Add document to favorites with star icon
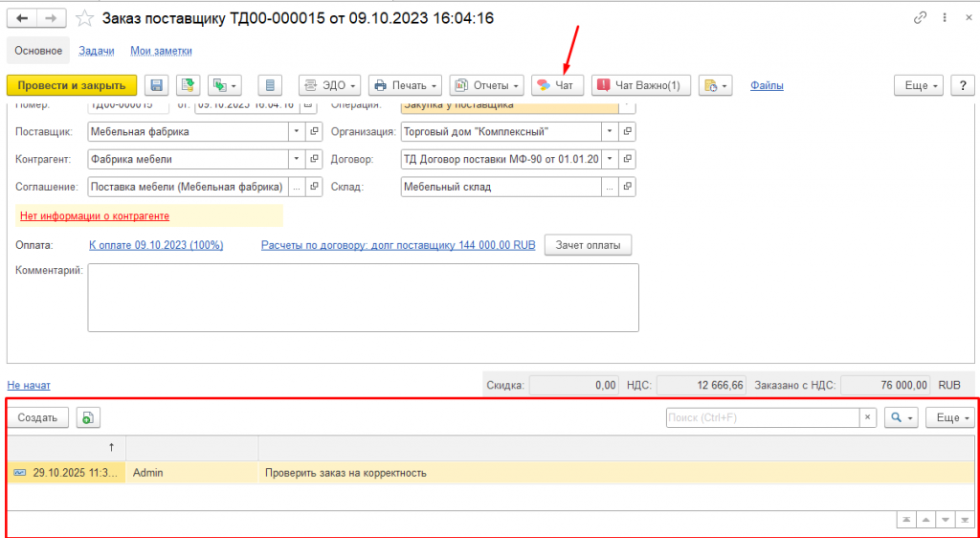 pos(84,18)
